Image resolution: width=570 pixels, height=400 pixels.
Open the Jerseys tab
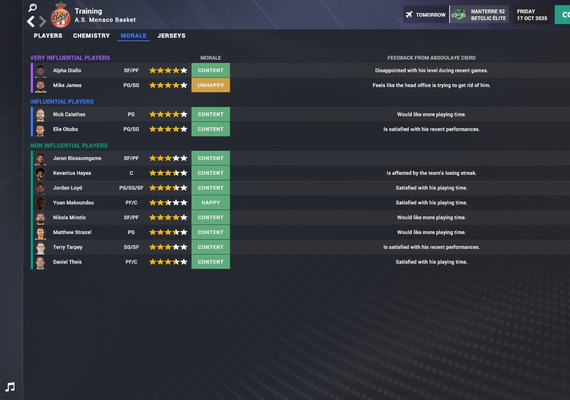[x=171, y=36]
